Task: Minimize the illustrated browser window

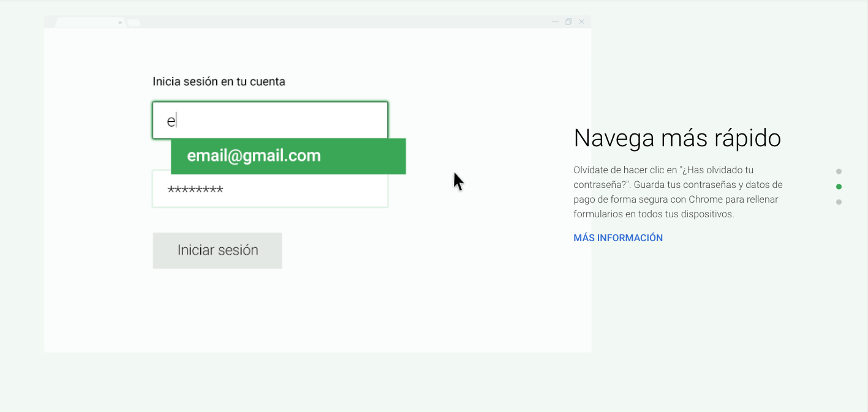Action: point(555,21)
